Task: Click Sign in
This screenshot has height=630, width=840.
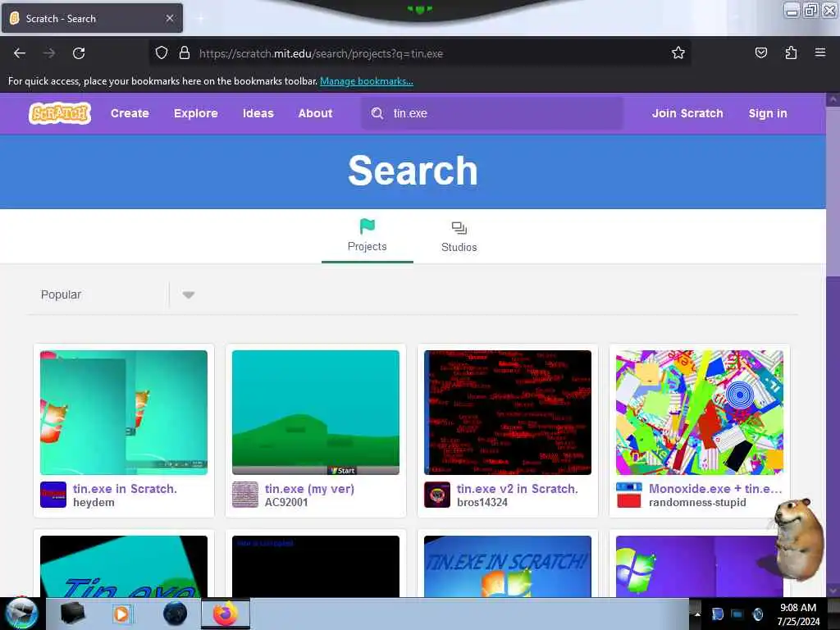Action: pyautogui.click(x=768, y=113)
